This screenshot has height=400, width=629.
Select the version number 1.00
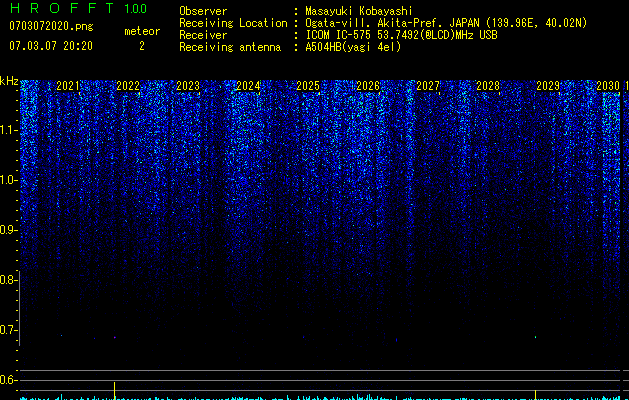click(x=136, y=8)
